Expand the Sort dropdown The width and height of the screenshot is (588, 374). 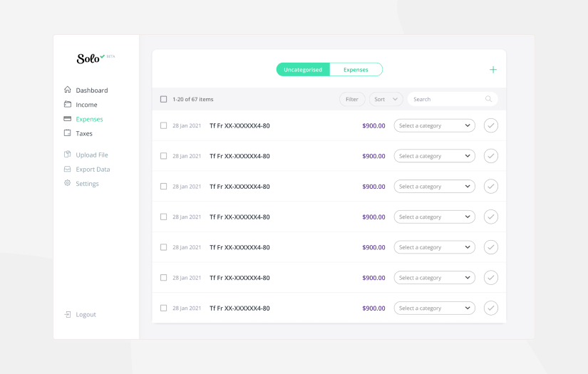(x=386, y=99)
